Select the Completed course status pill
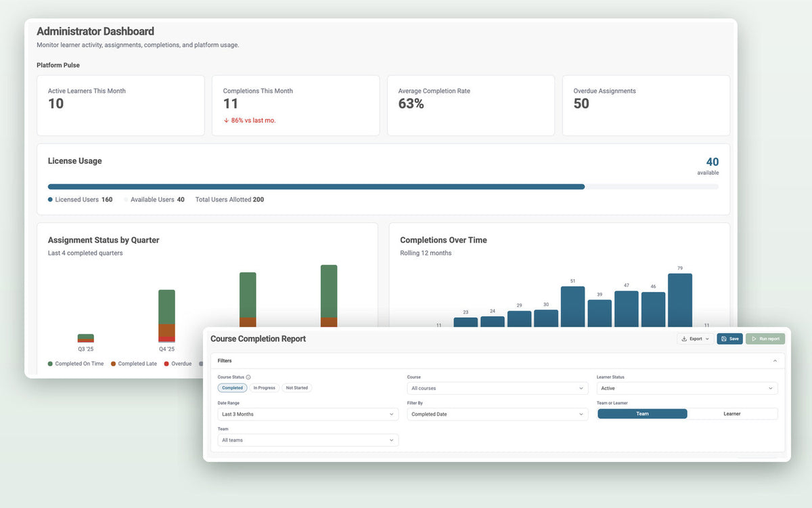812x508 pixels. click(x=233, y=388)
